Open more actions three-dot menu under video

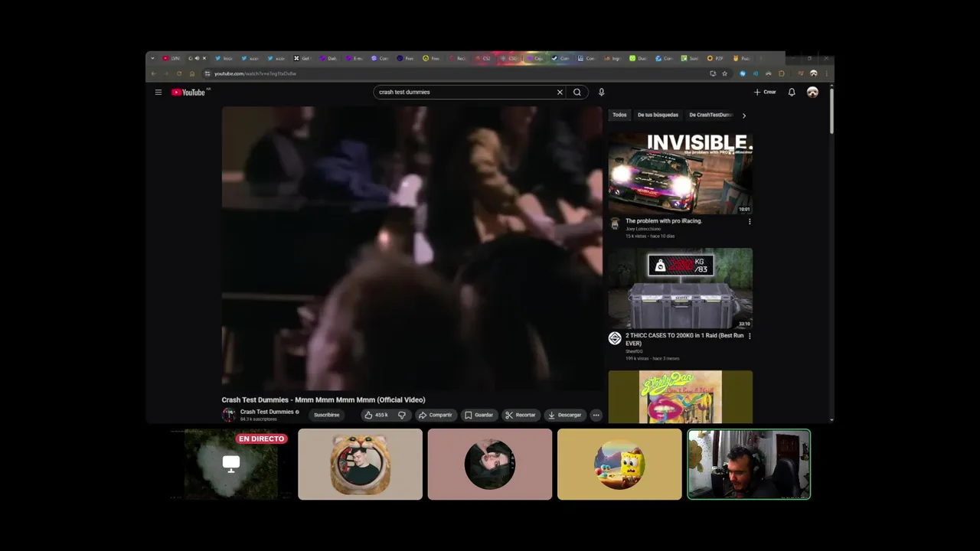point(596,415)
